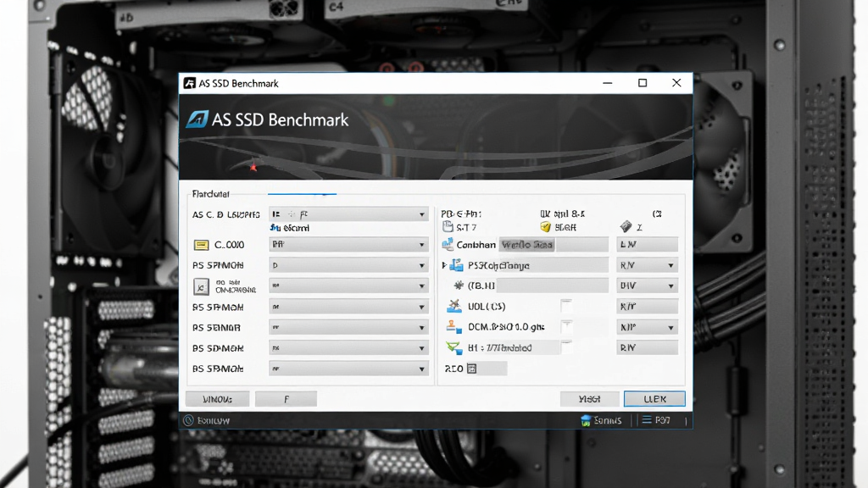The width and height of the screenshot is (868, 488).
Task: Close the AS SSD Benchmark window
Action: point(676,83)
